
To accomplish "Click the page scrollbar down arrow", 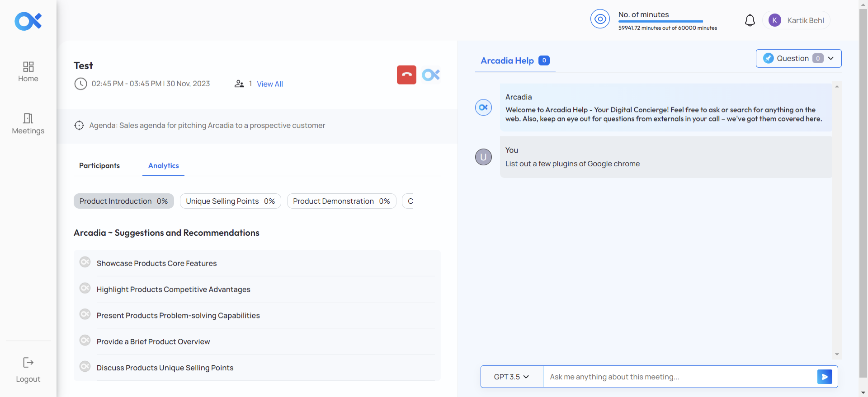I will point(863,393).
